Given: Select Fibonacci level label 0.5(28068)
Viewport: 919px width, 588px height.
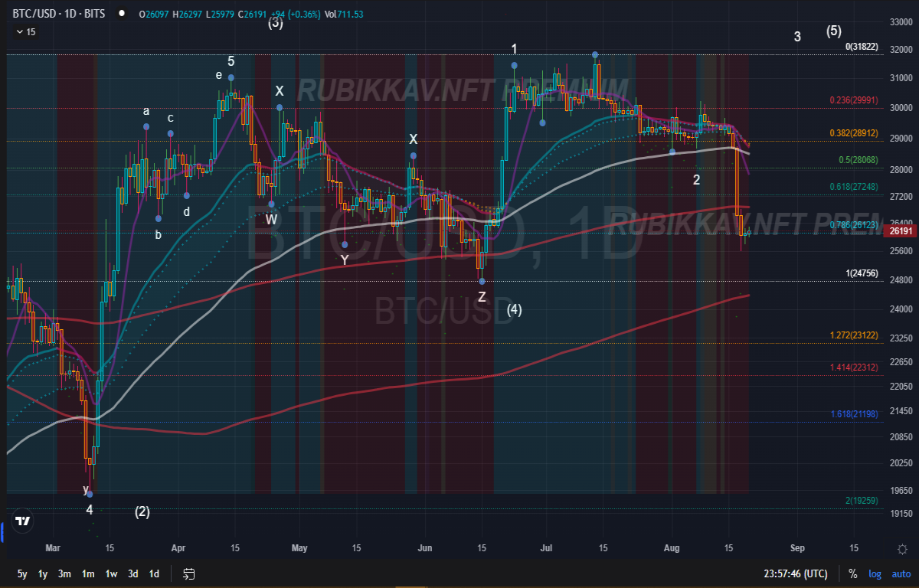Looking at the screenshot, I should coord(858,160).
